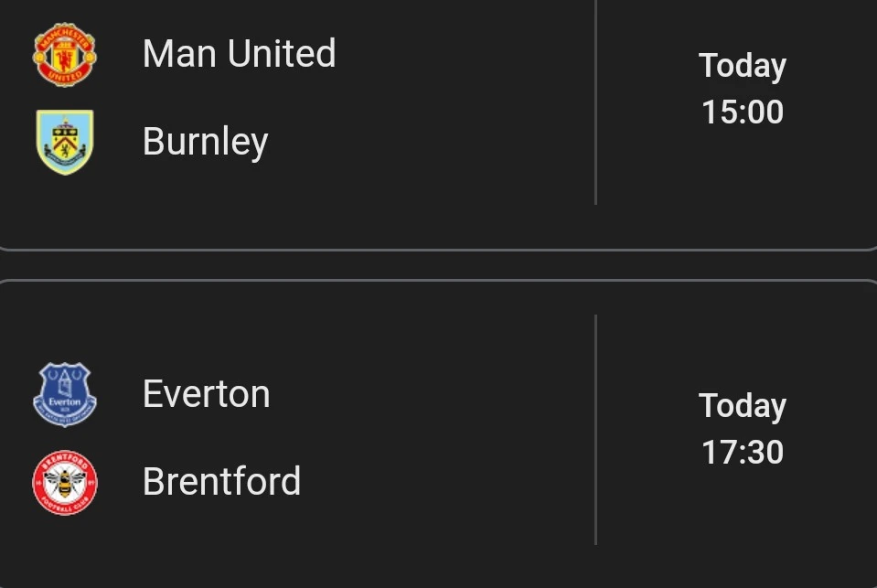The width and height of the screenshot is (877, 588).
Task: Select the Brentford team name
Action: coord(221,482)
